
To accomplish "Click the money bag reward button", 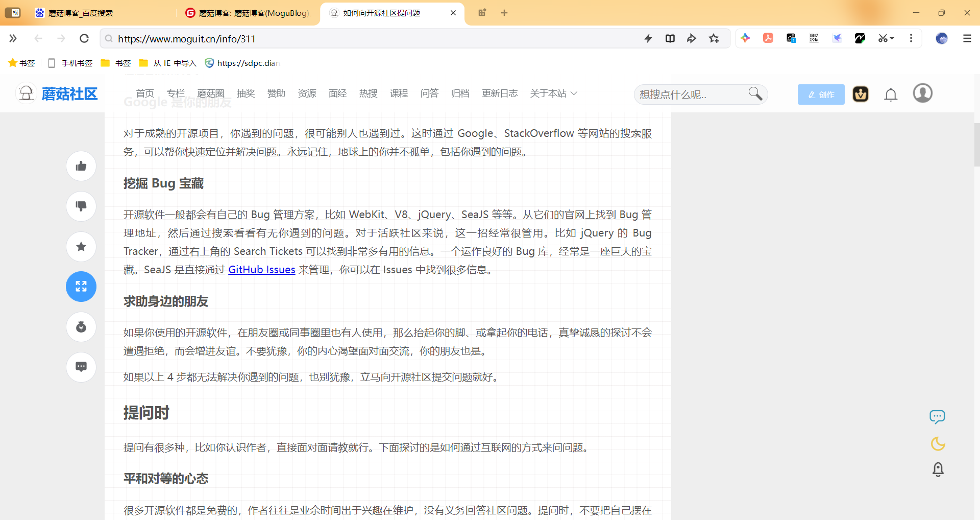I will click(x=81, y=327).
